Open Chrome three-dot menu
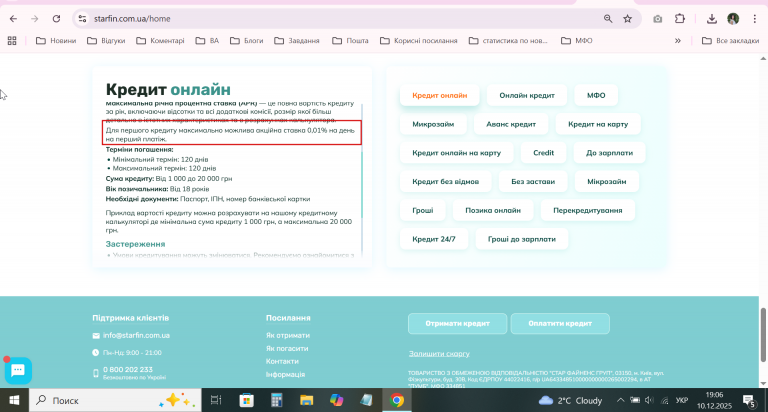This screenshot has height=412, width=768. [x=755, y=19]
